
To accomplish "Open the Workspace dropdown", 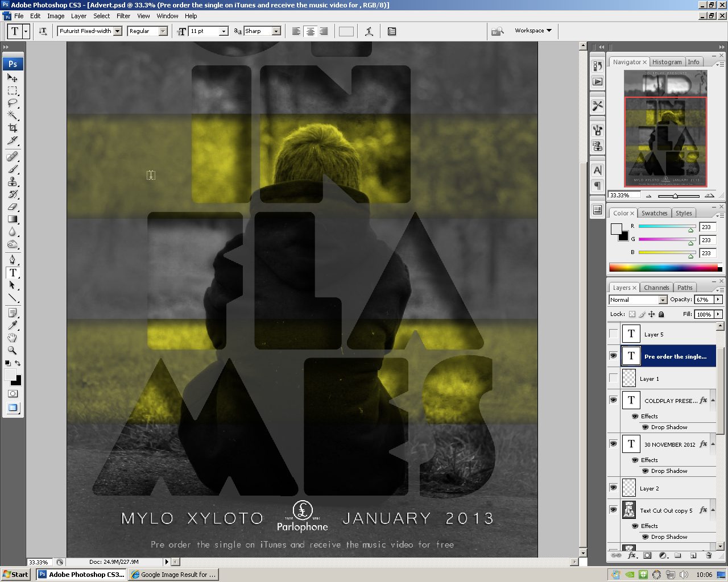I will (x=533, y=31).
